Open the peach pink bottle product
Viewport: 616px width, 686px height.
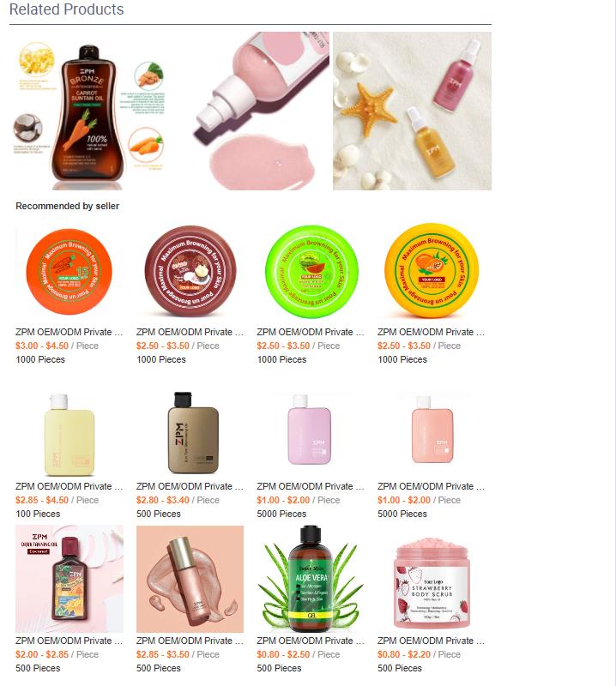[x=432, y=434]
